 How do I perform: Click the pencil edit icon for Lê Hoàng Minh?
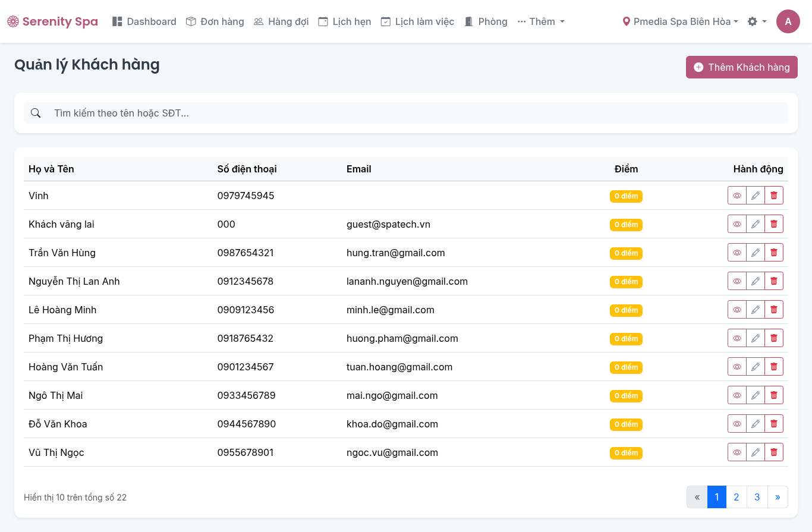pos(756,310)
